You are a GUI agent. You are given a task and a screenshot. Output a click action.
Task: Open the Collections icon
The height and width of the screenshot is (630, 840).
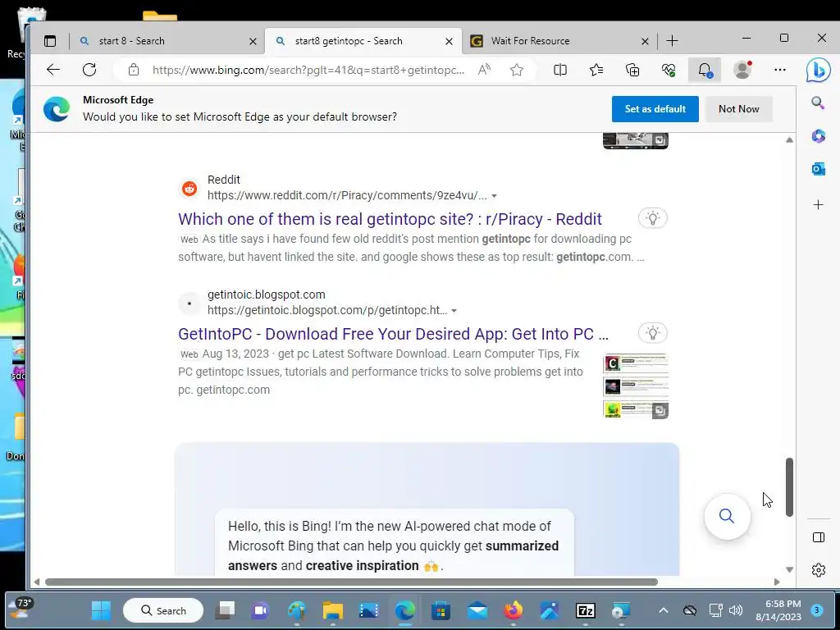click(632, 70)
